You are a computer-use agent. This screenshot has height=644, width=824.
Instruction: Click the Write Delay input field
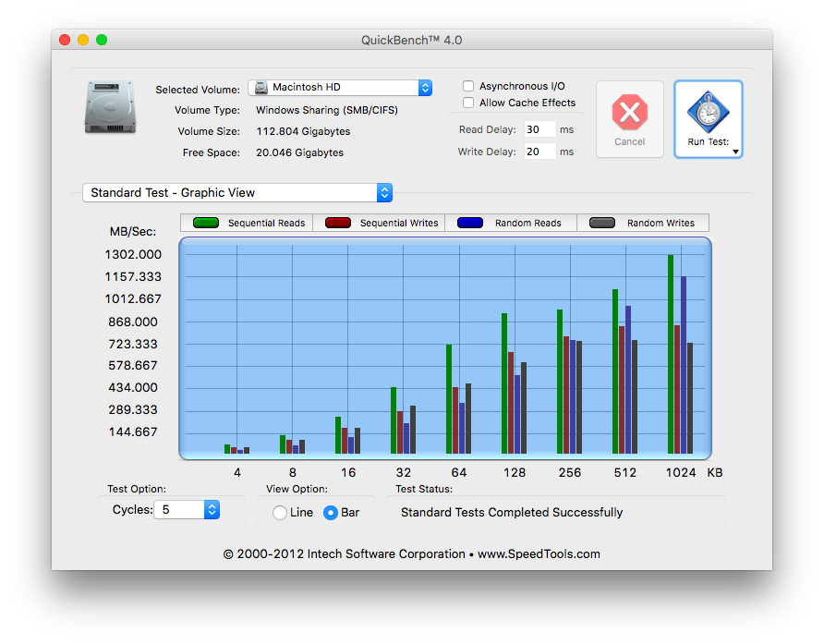tap(539, 152)
